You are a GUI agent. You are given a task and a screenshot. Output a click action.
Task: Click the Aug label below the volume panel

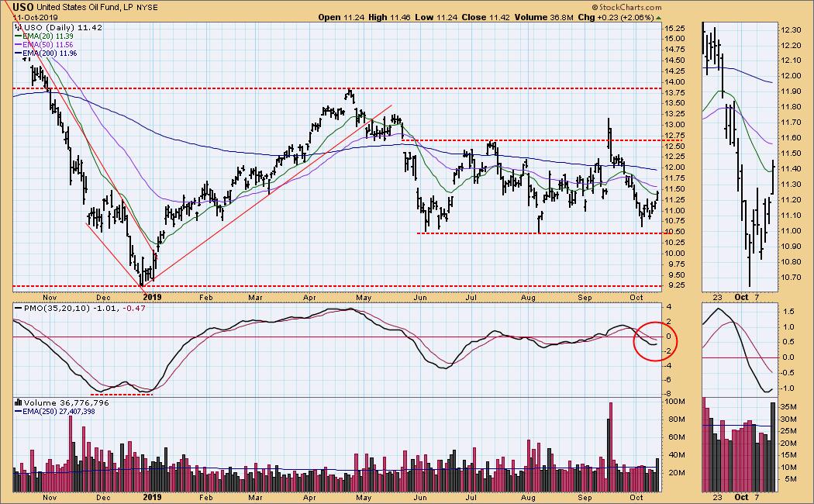point(528,497)
